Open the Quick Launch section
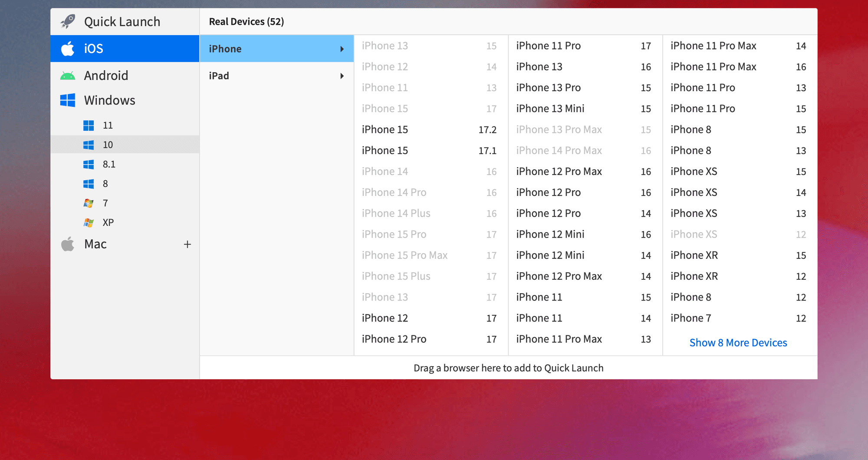This screenshot has width=868, height=460. pos(125,22)
